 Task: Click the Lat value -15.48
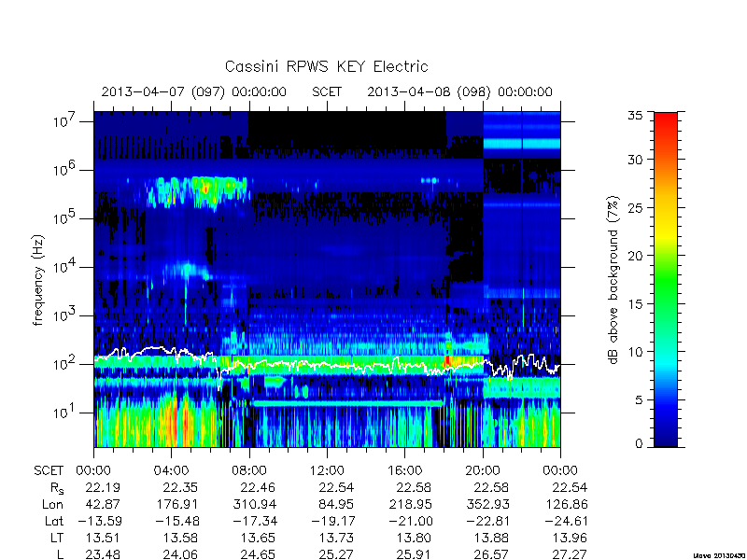pos(176,522)
